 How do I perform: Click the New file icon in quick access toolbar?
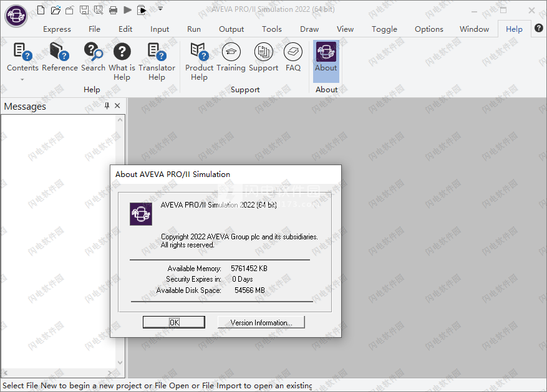pyautogui.click(x=41, y=10)
